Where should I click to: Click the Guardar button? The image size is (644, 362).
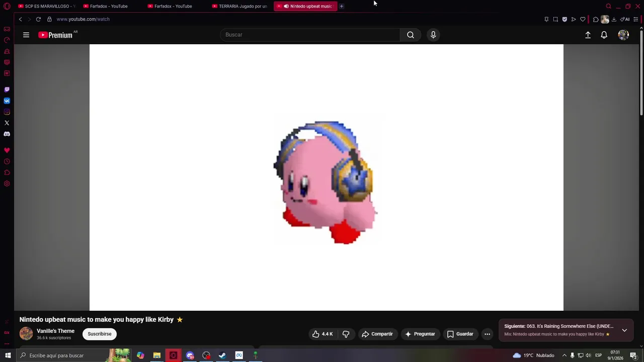point(460,334)
